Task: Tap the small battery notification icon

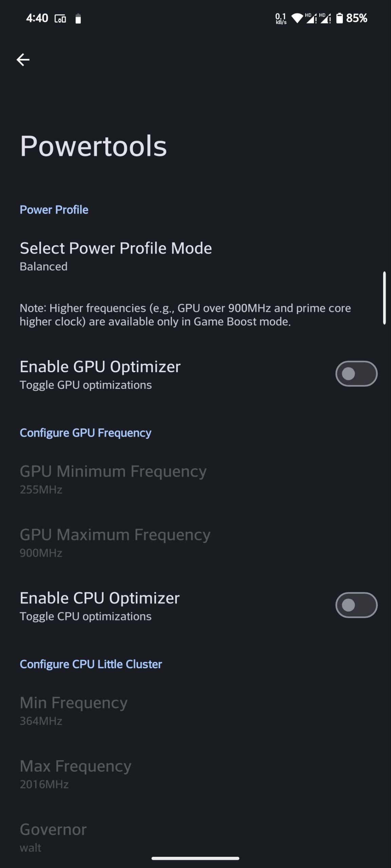Action: (x=78, y=19)
